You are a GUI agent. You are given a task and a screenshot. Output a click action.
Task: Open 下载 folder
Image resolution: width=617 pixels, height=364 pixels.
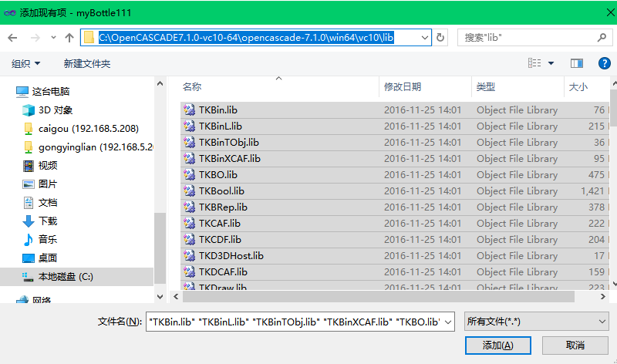click(x=40, y=221)
